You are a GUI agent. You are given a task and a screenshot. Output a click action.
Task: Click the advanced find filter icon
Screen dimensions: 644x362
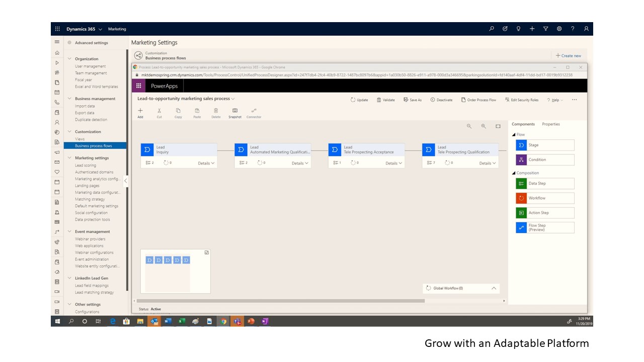pyautogui.click(x=545, y=29)
